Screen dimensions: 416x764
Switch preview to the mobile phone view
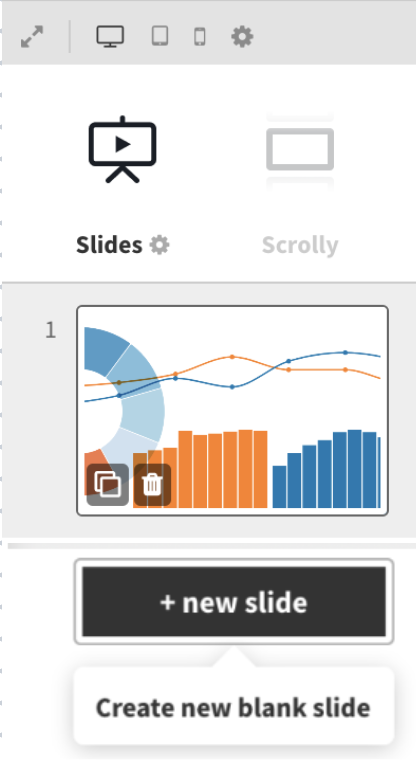click(x=200, y=37)
